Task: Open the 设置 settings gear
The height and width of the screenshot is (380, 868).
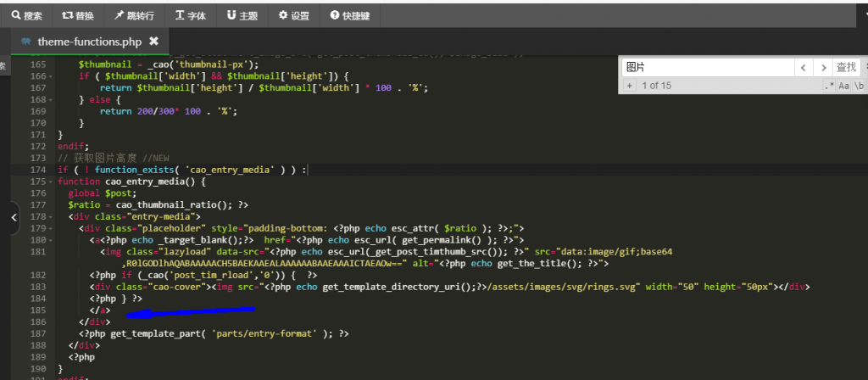Action: pyautogui.click(x=294, y=15)
